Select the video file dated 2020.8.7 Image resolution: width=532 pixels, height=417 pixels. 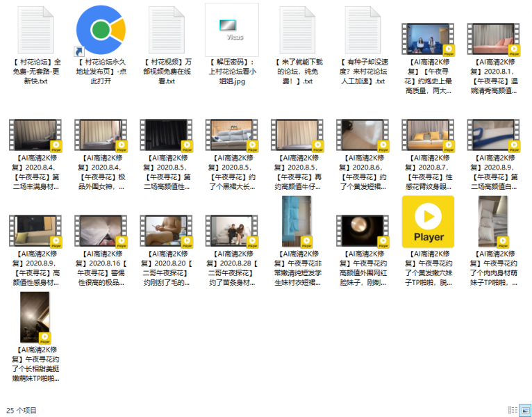428,136
